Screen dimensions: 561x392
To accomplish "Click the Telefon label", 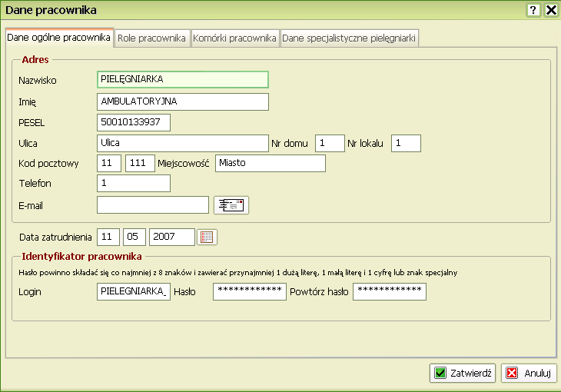I will click(x=35, y=184).
